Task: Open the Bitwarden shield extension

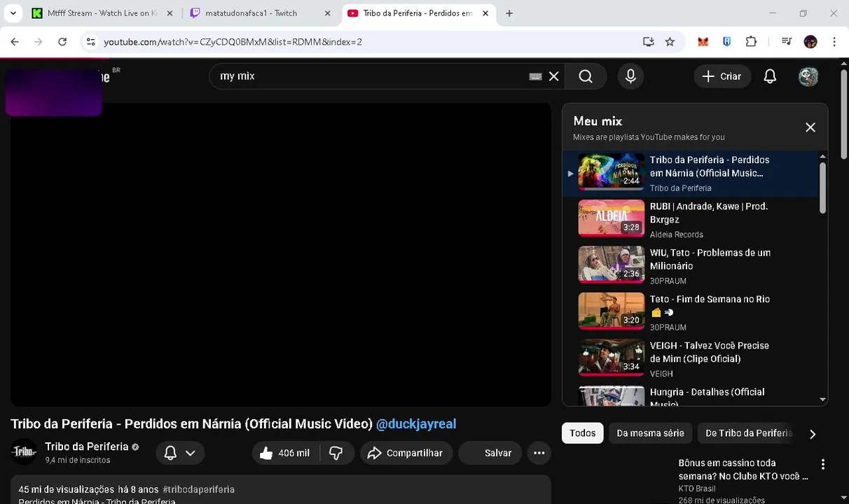Action: (727, 42)
